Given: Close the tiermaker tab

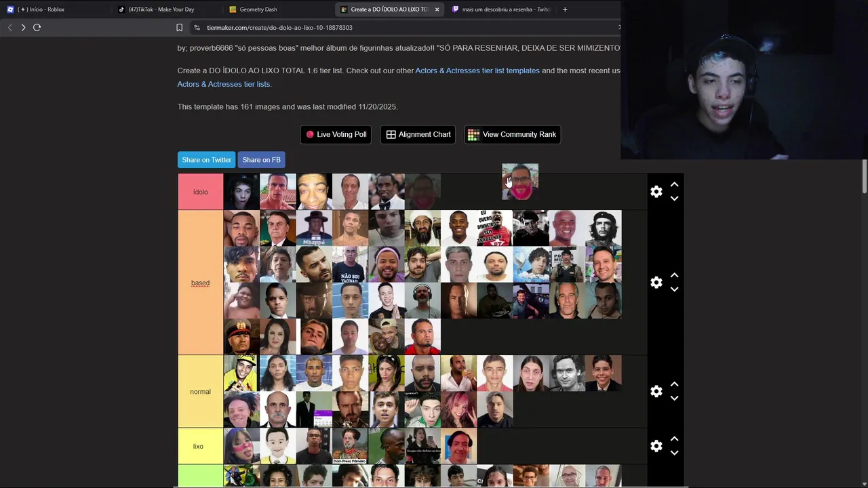Looking at the screenshot, I should pyautogui.click(x=437, y=9).
